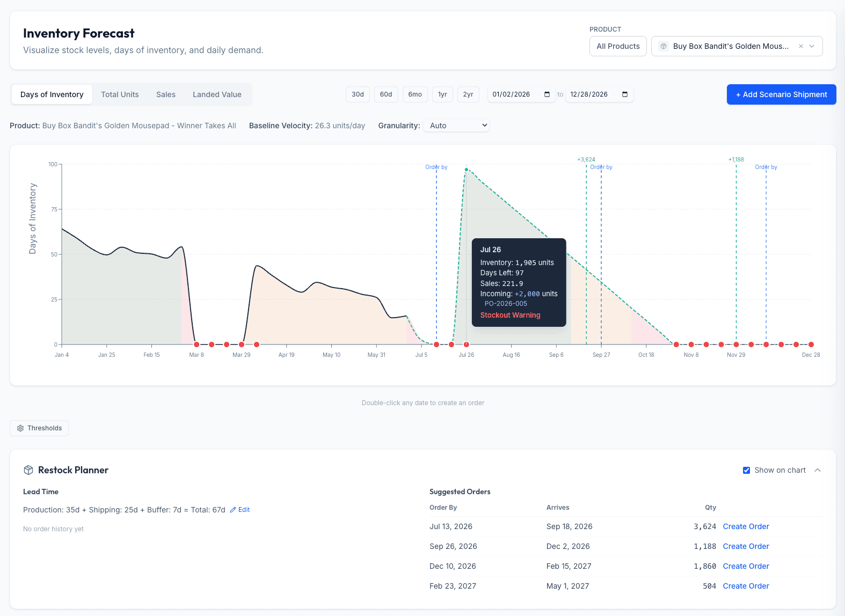Click the quantity 504 in Suggested Orders
This screenshot has width=845, height=616.
coord(710,586)
